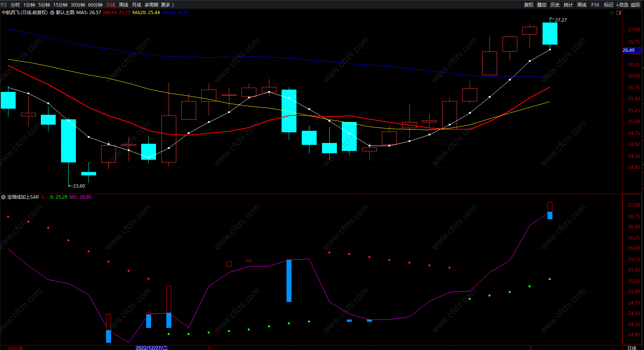Viewport: 644px width, 350px height.
Task: Click the 复权 button
Action: coord(529,5)
